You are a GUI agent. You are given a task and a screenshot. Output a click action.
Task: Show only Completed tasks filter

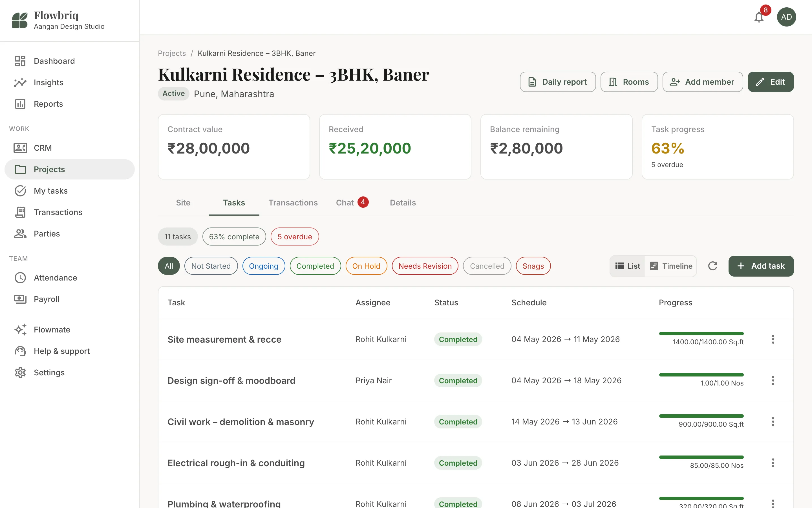(315, 266)
